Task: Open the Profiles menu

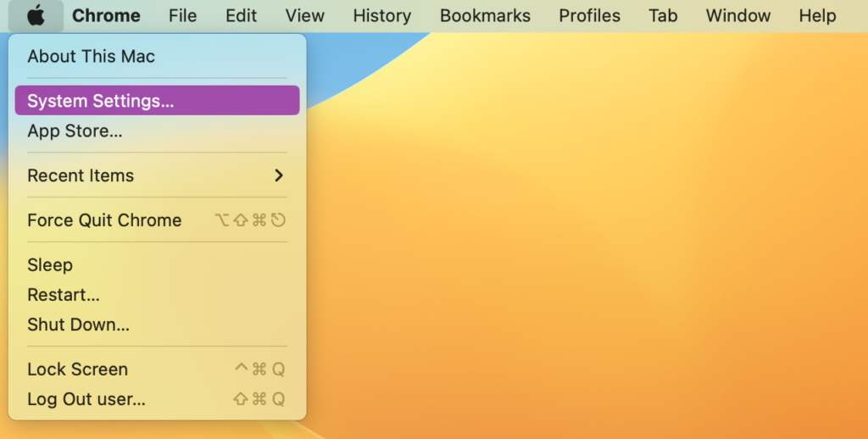Action: [x=589, y=16]
